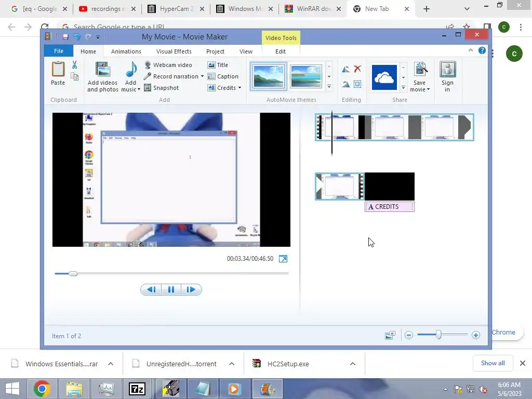This screenshot has width=532, height=399.
Task: Open HC2Setup.exe download options arrow
Action: [x=353, y=364]
